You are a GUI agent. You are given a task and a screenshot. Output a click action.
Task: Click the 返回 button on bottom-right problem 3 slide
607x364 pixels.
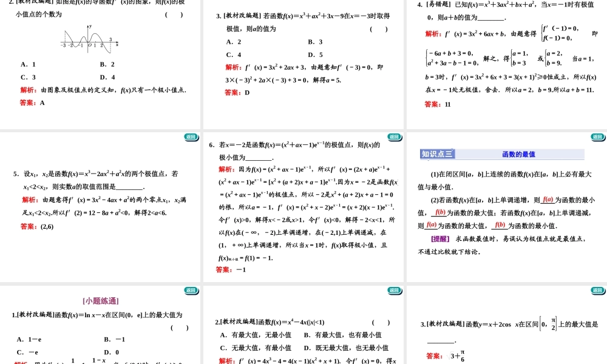click(596, 291)
